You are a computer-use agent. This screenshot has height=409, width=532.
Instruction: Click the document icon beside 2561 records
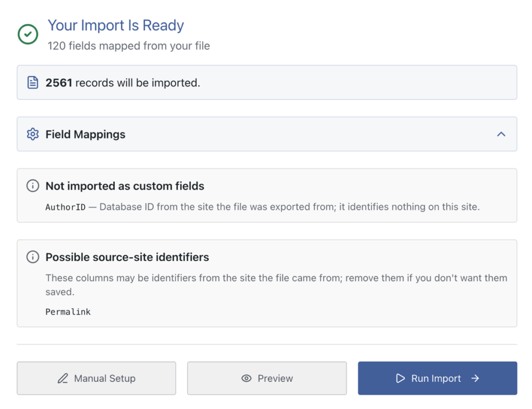[33, 83]
